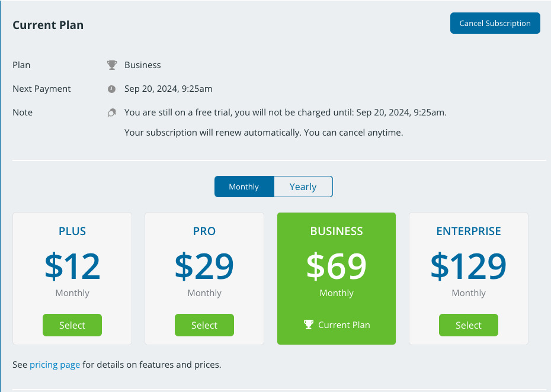Click the subscription auto-renew notice text
The width and height of the screenshot is (551, 392).
coord(264,133)
